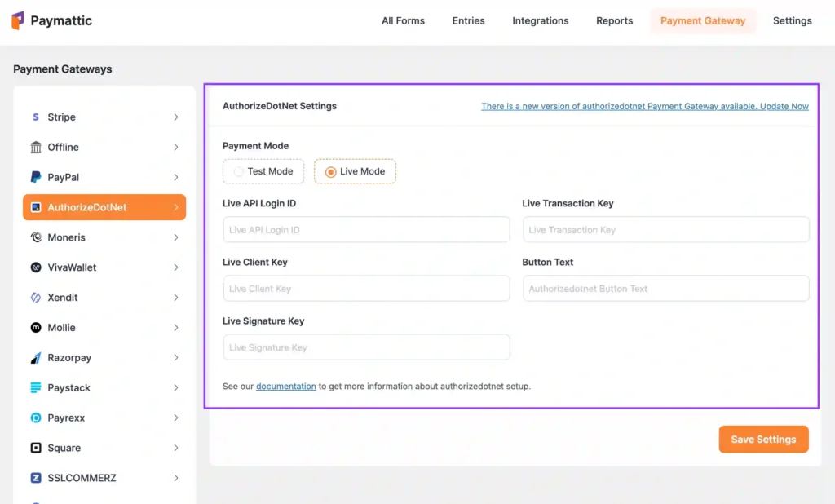Click the Razorpay sidebar label

click(x=70, y=357)
